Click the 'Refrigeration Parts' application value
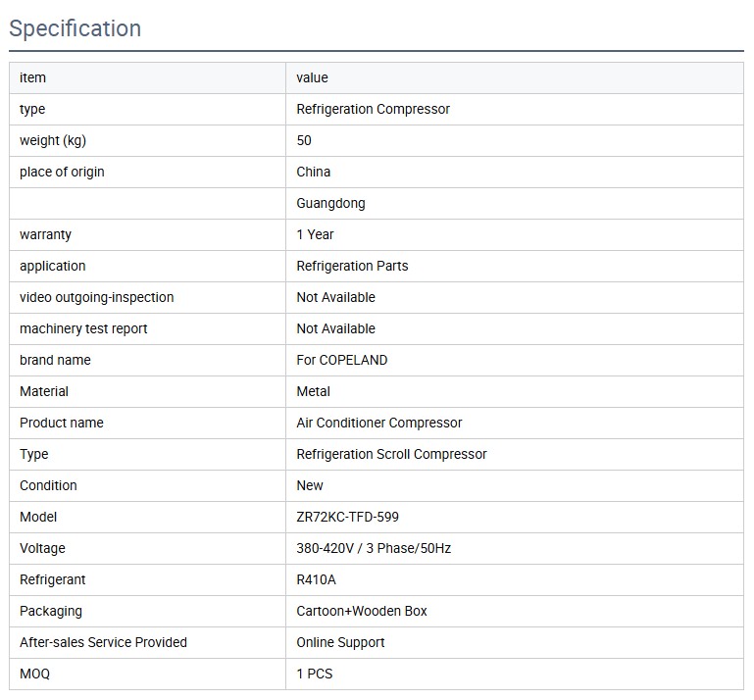754x700 pixels. (x=352, y=266)
